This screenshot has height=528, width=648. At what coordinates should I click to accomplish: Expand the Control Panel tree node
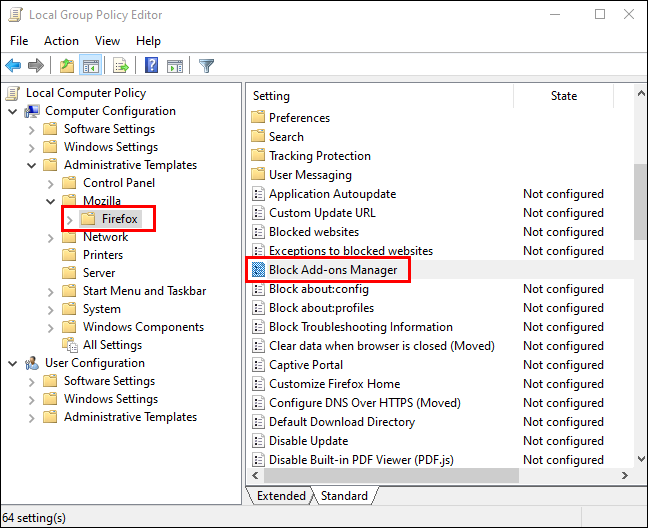tap(51, 183)
